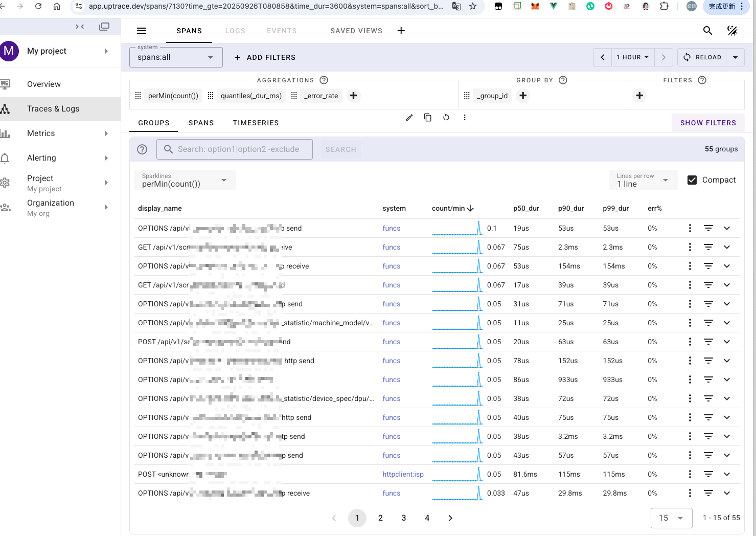This screenshot has width=756, height=536.
Task: Go to page 2 of results
Action: (x=380, y=518)
